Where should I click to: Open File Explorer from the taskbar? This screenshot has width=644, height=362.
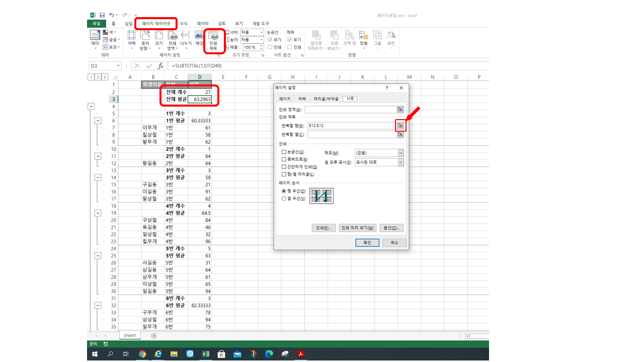coord(174,354)
